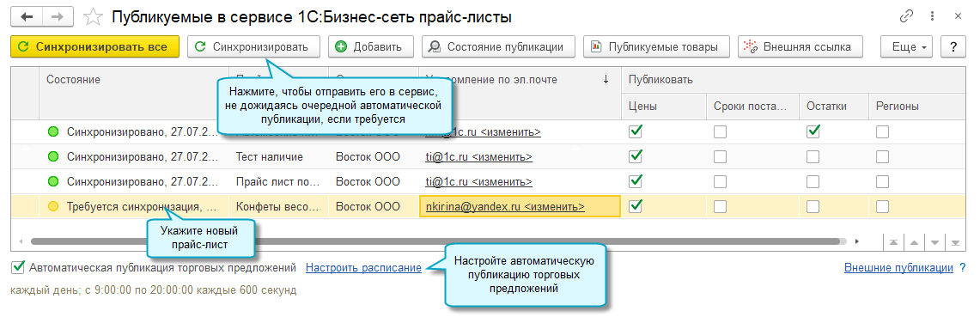
Task: Jump to the first row using the list navigation arrow
Action: pyautogui.click(x=894, y=242)
